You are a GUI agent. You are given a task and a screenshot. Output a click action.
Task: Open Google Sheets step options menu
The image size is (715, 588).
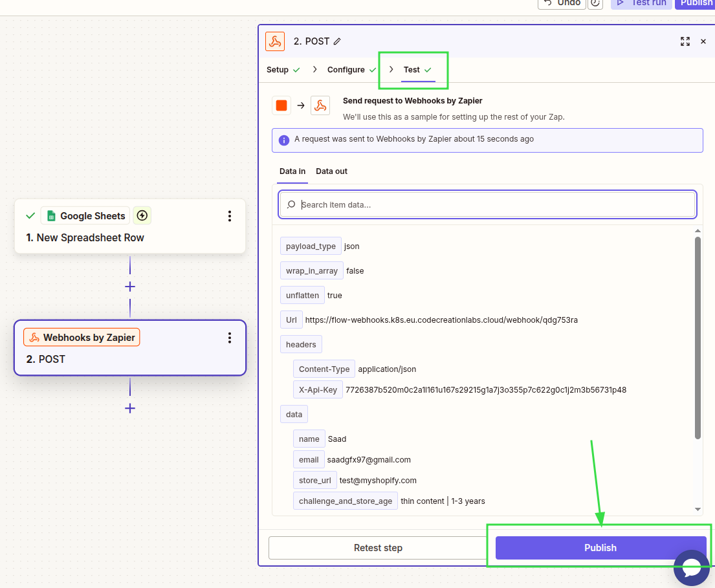tap(229, 216)
